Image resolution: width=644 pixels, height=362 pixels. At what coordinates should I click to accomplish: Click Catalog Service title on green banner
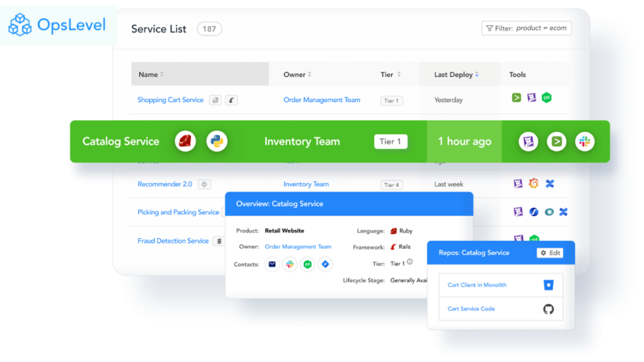point(121,141)
